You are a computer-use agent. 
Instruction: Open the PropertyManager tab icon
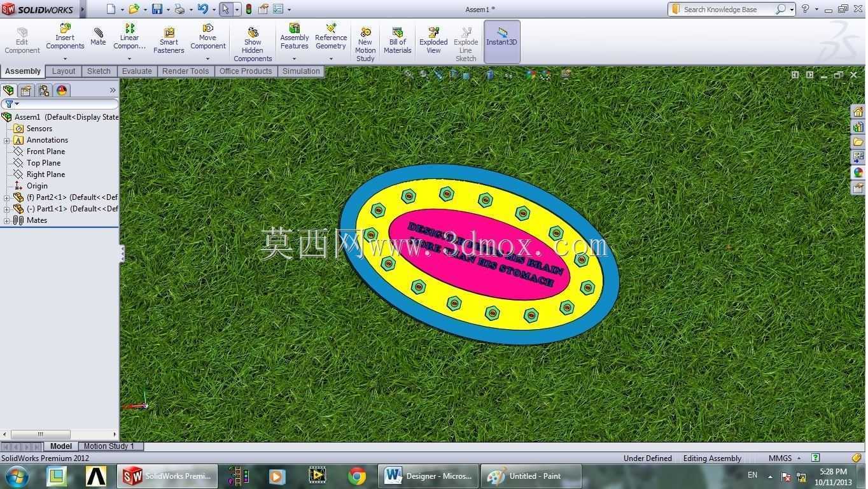point(26,90)
